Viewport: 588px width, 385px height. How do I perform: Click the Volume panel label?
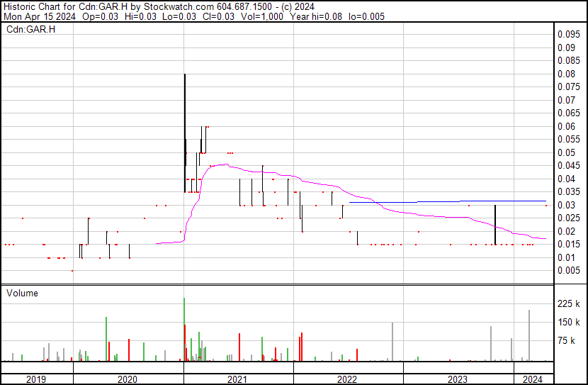pos(22,293)
